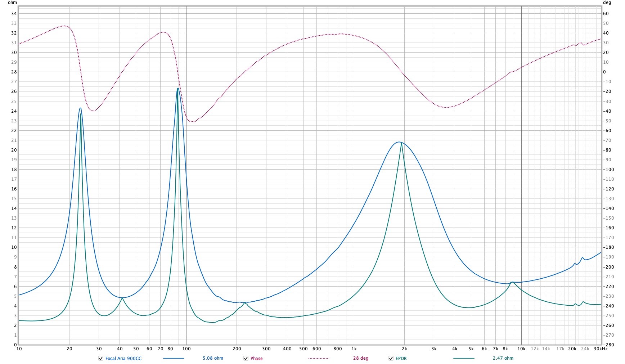Image resolution: width=625 pixels, height=364 pixels.
Task: Click the 30kHz frequency axis label
Action: coord(601,349)
